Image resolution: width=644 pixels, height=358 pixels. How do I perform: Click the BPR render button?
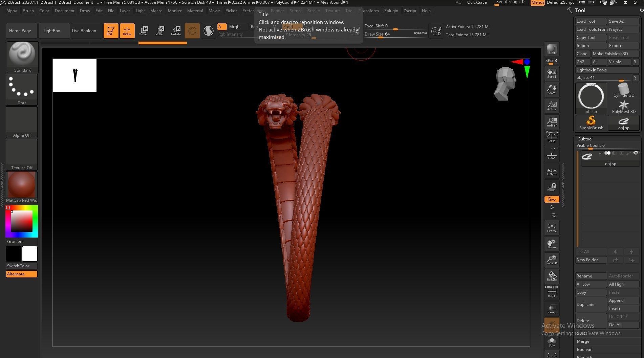click(552, 49)
